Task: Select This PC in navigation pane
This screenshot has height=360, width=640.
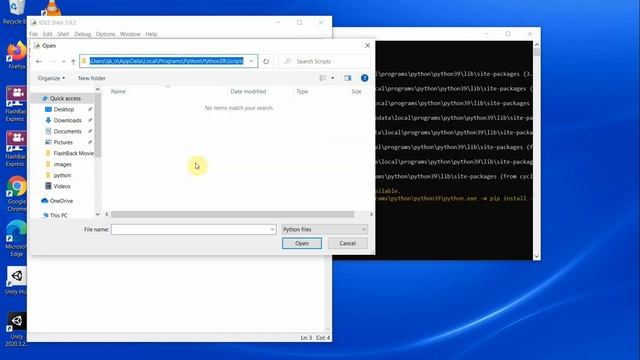Action: pos(58,215)
